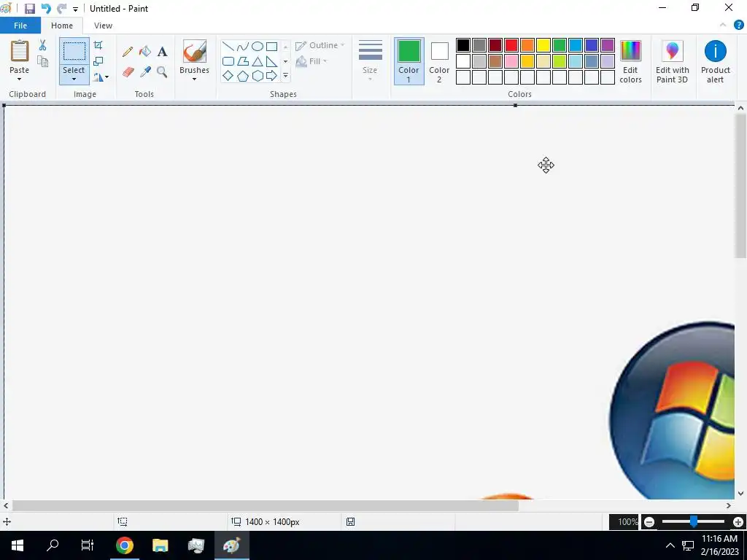This screenshot has width=747, height=560.
Task: Open the shape Fill dropdown
Action: pos(311,61)
